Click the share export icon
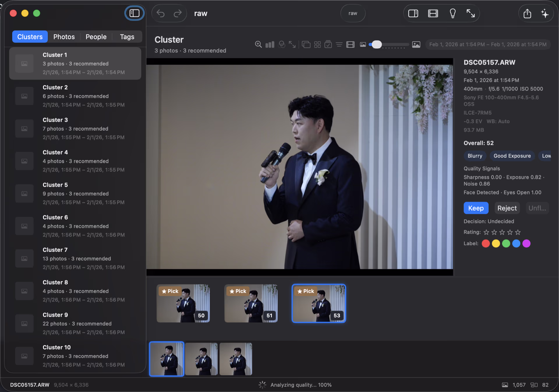 [527, 13]
